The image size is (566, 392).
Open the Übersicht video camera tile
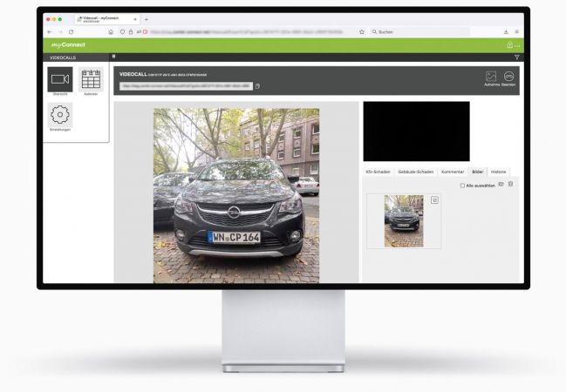tap(60, 79)
